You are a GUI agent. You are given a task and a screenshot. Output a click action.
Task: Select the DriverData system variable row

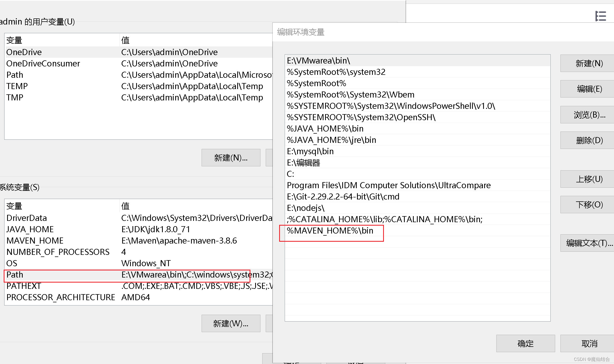[x=139, y=218]
